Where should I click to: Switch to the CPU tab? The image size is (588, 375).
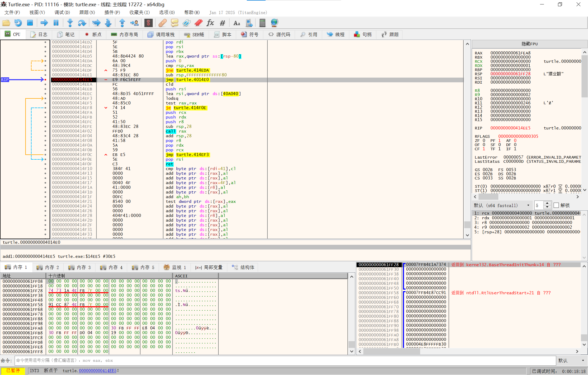[13, 34]
